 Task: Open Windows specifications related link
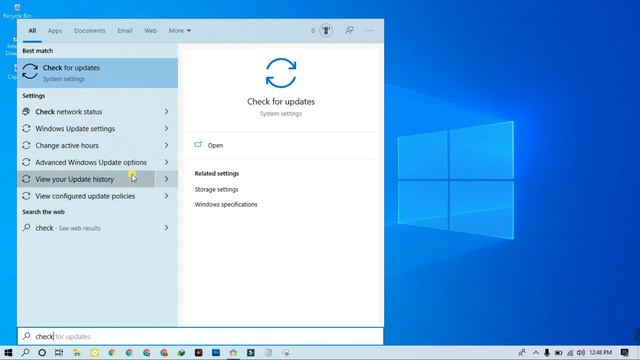pos(226,204)
